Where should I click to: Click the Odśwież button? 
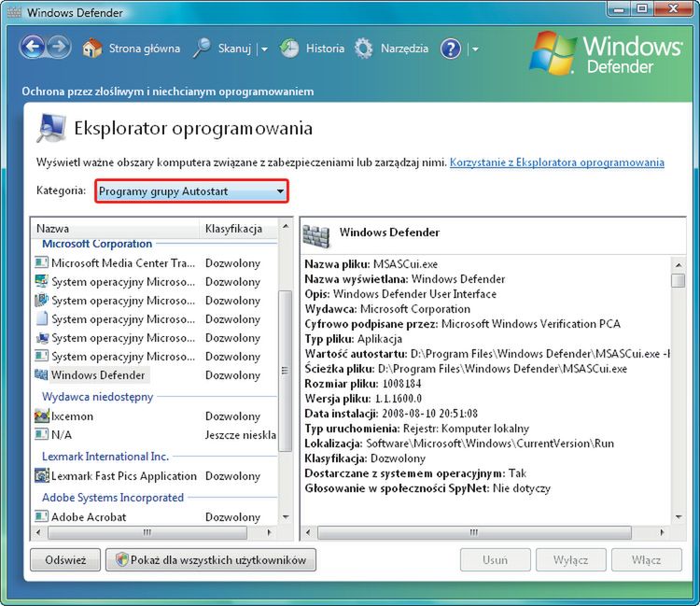[65, 559]
